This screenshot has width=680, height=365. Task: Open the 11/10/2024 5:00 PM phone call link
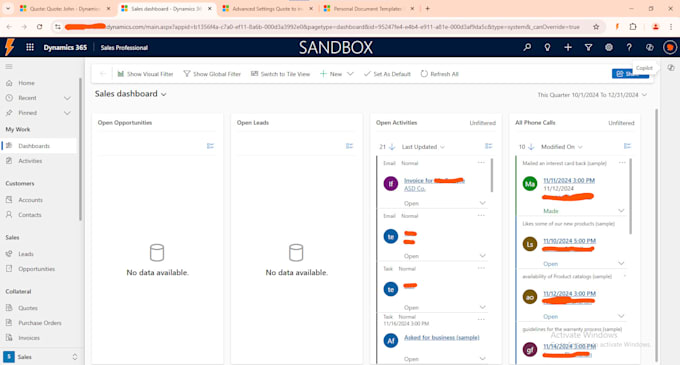[569, 241]
